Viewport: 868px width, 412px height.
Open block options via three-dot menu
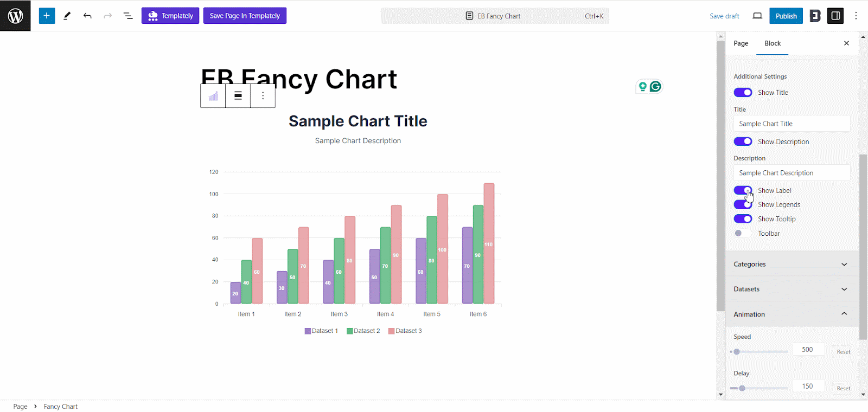tap(263, 95)
